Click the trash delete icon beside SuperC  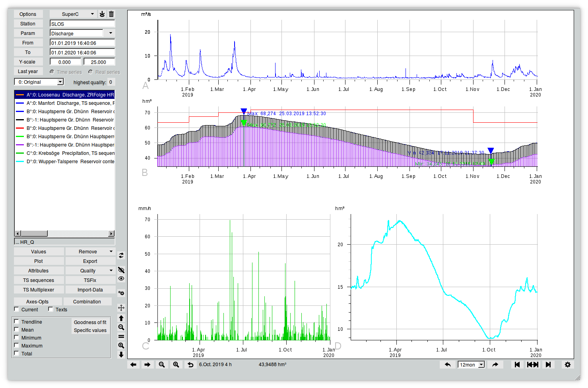(x=111, y=14)
